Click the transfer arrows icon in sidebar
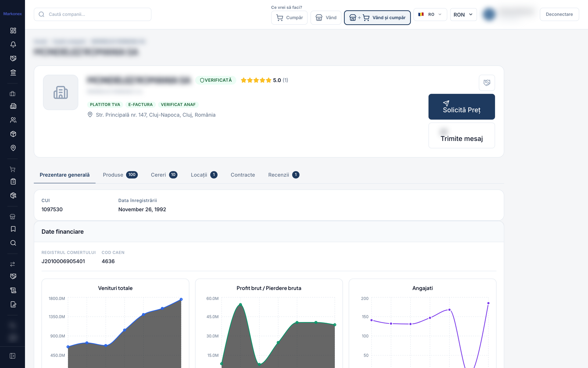 coord(12,264)
